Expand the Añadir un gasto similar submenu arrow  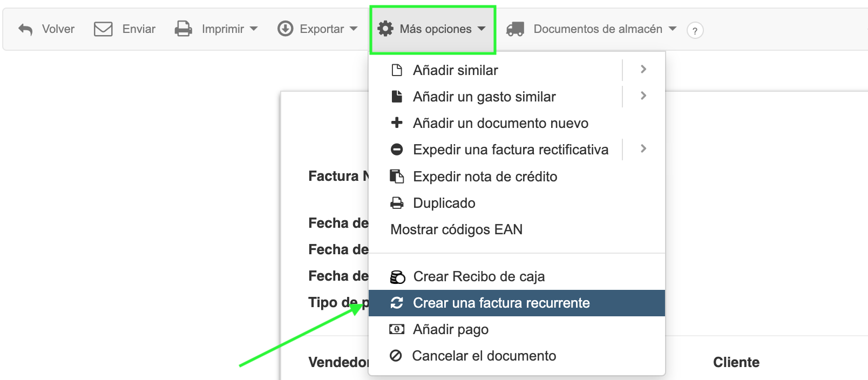pyautogui.click(x=643, y=96)
